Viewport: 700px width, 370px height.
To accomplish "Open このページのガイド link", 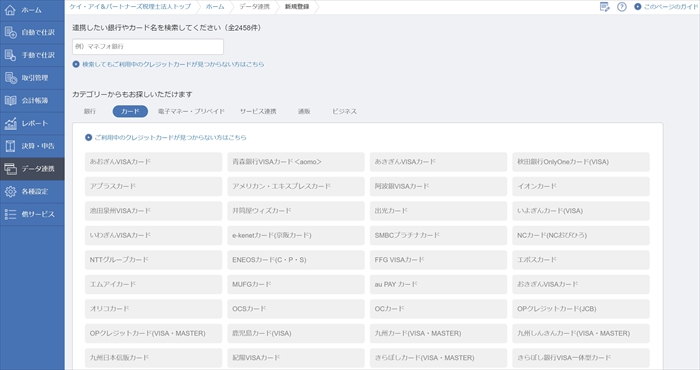I will point(666,7).
